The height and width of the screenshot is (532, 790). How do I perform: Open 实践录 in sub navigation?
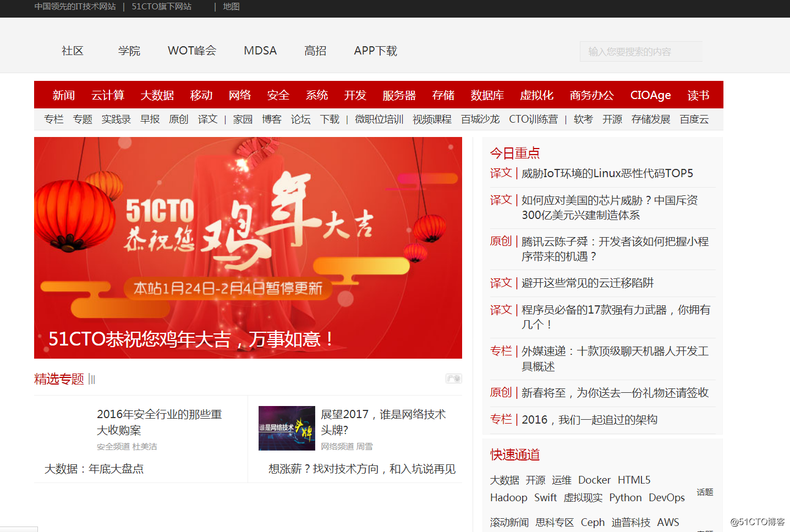pyautogui.click(x=116, y=119)
